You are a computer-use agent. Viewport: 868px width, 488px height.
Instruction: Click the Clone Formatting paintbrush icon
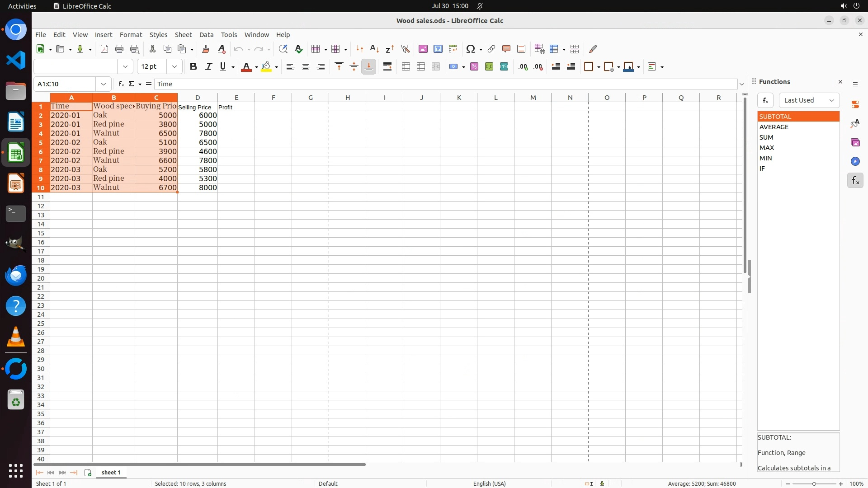pos(206,49)
